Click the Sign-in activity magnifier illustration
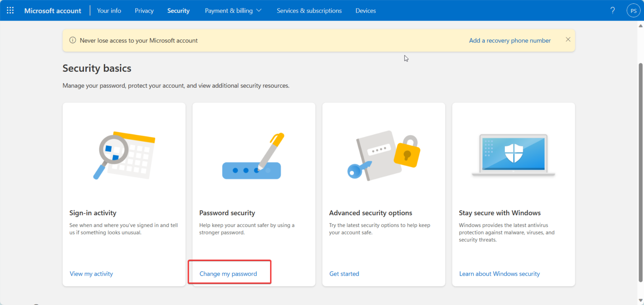The height and width of the screenshot is (305, 644). [124, 155]
